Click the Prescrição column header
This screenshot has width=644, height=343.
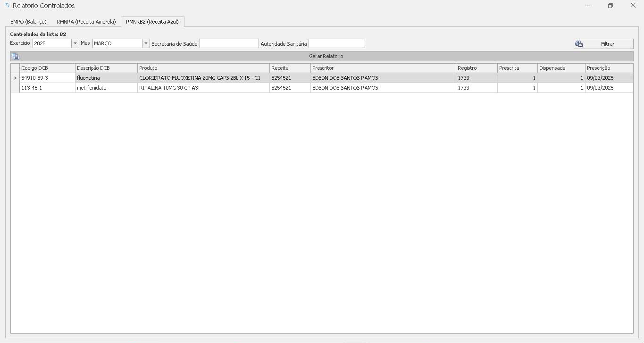coord(609,68)
